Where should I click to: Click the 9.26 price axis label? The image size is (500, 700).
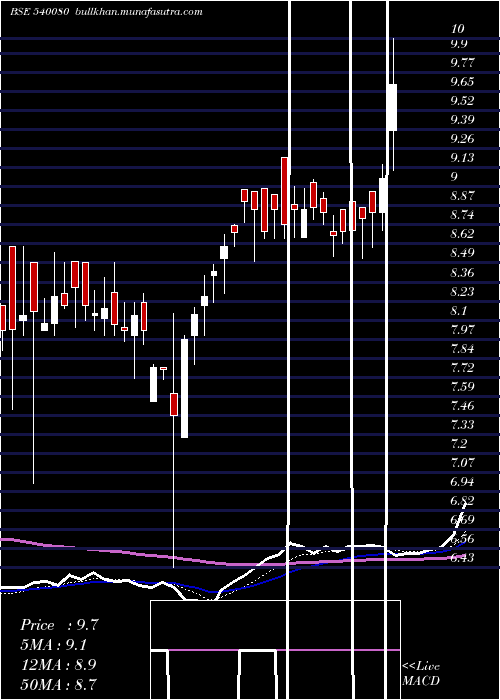462,139
